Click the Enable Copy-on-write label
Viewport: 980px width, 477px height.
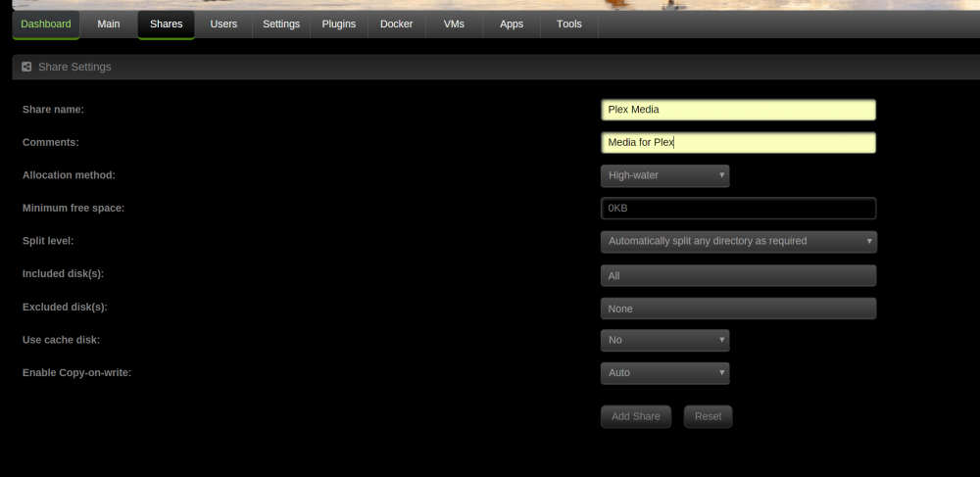point(76,373)
